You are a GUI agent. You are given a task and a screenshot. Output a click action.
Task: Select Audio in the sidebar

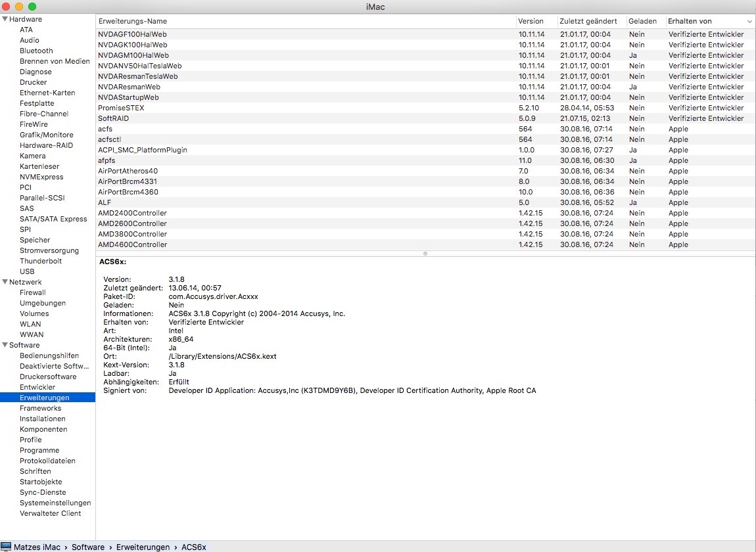(x=30, y=41)
